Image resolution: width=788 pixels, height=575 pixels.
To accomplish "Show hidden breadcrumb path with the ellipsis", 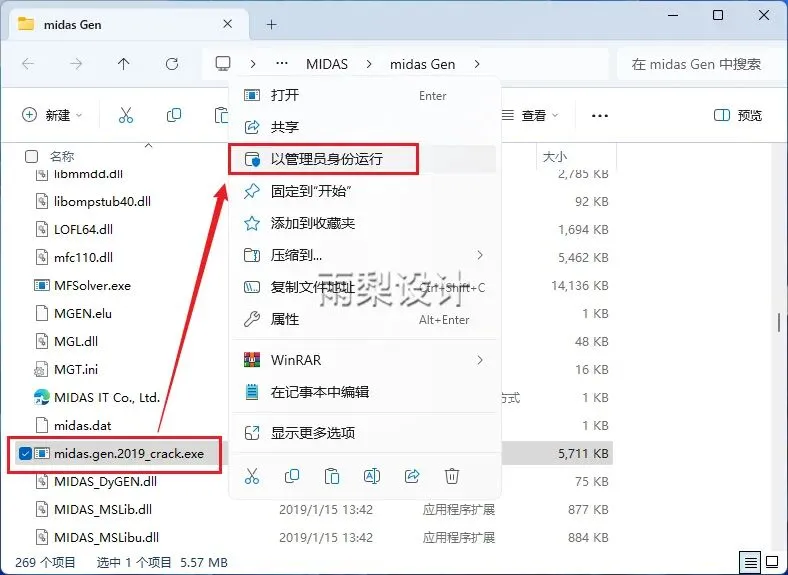I will [282, 64].
